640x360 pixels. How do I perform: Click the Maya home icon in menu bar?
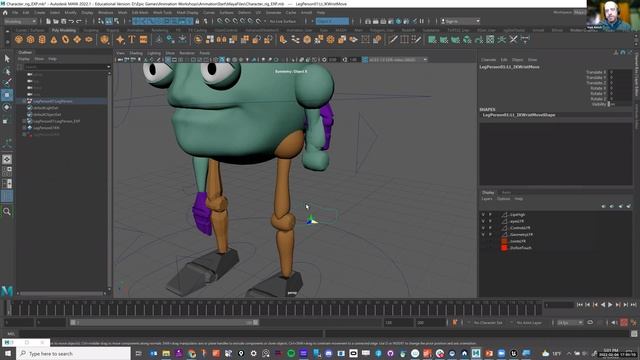(x=5, y=13)
